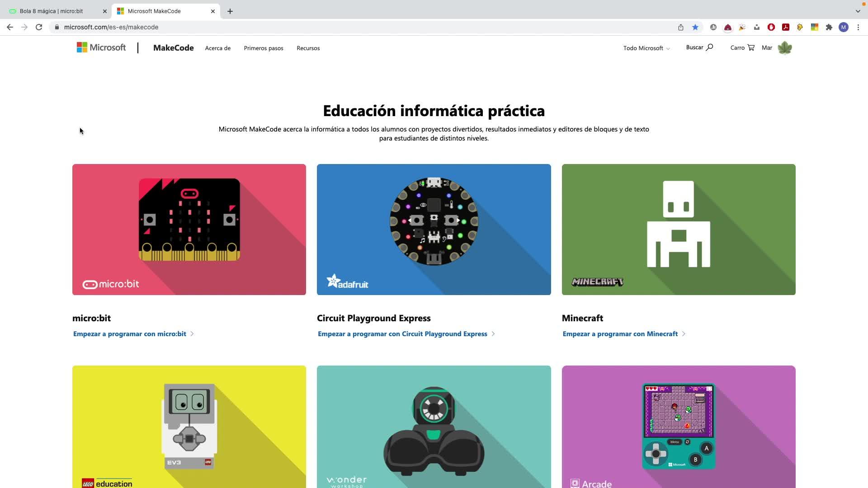Click the address bar URL field
The image size is (868, 488).
click(362, 27)
